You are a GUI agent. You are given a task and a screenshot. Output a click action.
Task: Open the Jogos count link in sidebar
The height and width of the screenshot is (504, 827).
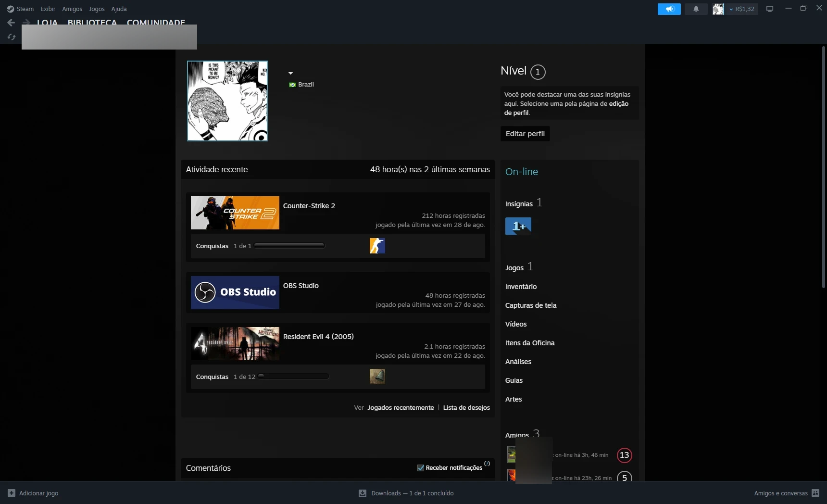519,267
